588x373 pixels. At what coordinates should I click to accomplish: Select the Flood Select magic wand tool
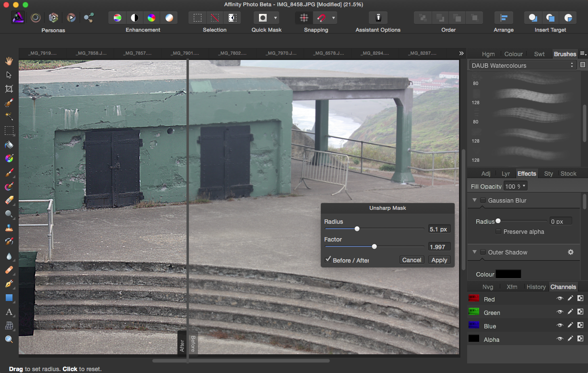click(9, 117)
